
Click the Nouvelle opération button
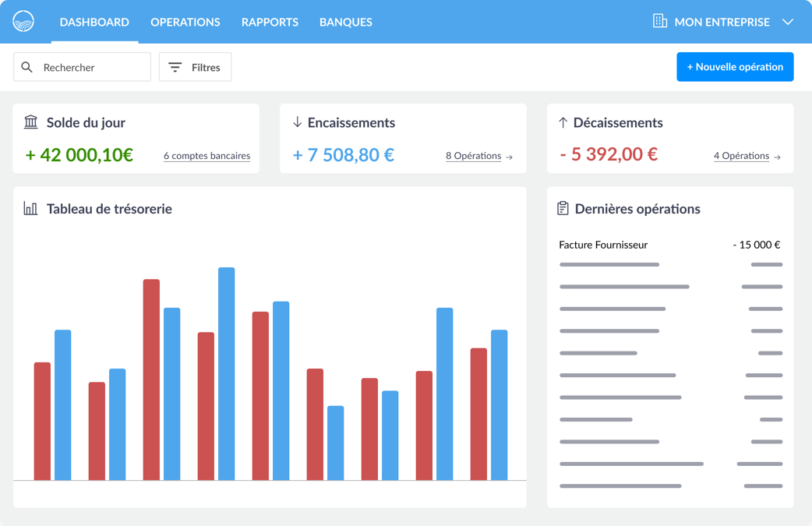pyautogui.click(x=735, y=67)
